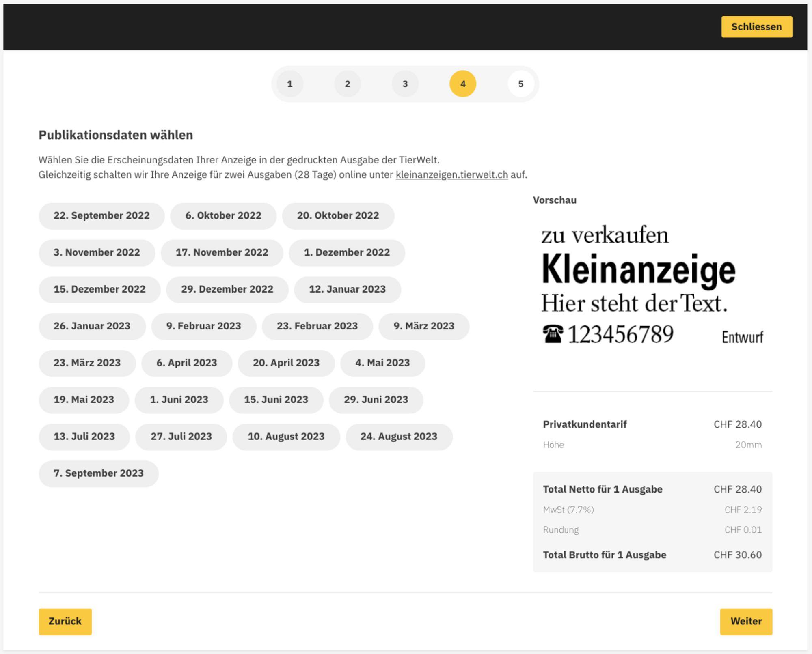
Task: Choose the 15. Juni 2023 issue
Action: [x=276, y=400]
